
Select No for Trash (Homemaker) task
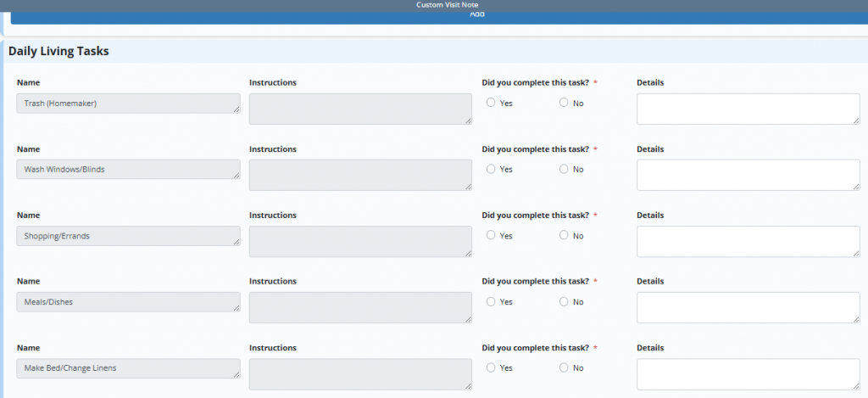click(x=564, y=103)
